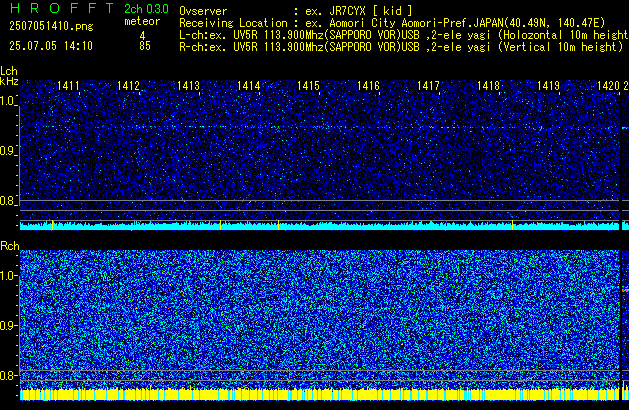
Task: Click the Rch 0.8 kHz axis label
Action: [x=8, y=375]
